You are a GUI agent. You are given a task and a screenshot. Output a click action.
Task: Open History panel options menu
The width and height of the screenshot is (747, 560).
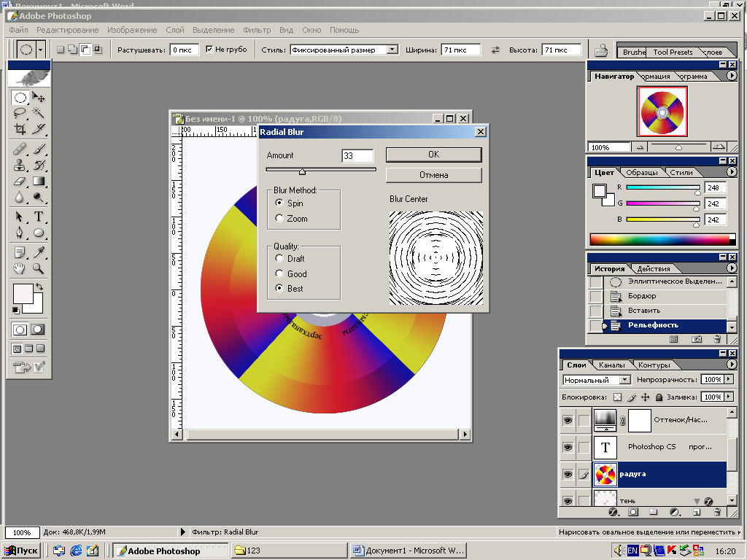tap(731, 268)
